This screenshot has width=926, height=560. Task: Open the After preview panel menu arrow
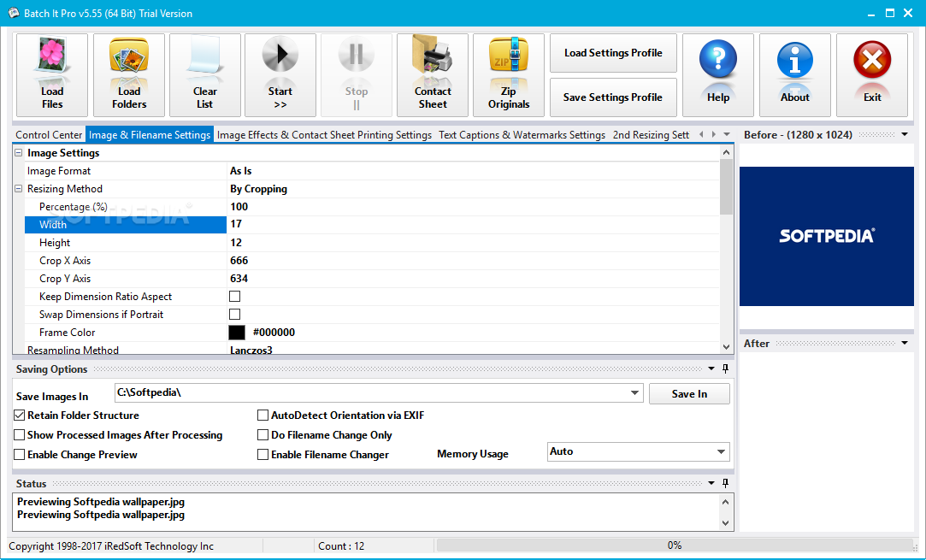pyautogui.click(x=905, y=343)
